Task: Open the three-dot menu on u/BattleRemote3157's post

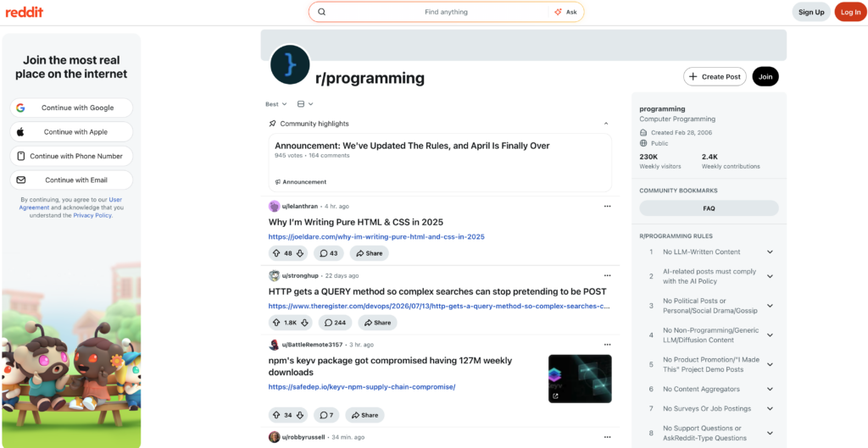Action: point(607,345)
